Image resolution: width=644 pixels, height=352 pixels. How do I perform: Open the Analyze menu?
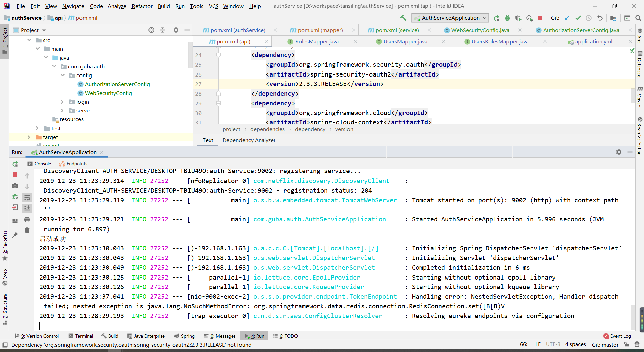click(x=117, y=6)
